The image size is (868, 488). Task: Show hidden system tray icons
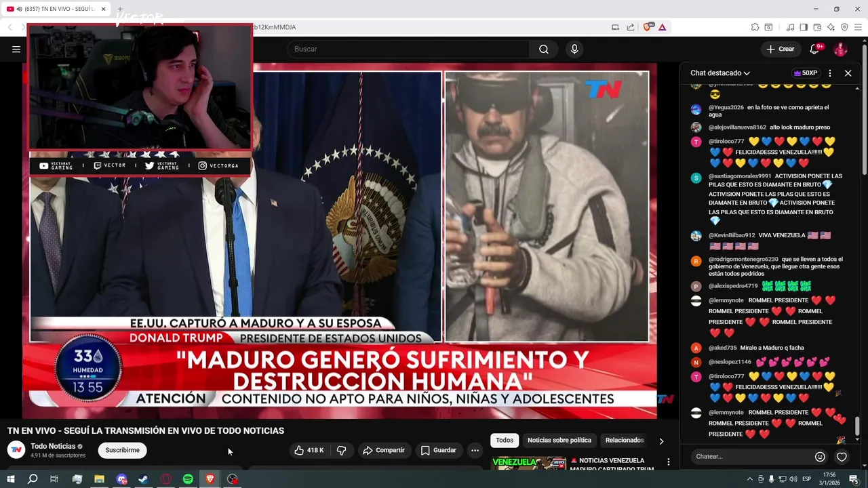point(749,480)
